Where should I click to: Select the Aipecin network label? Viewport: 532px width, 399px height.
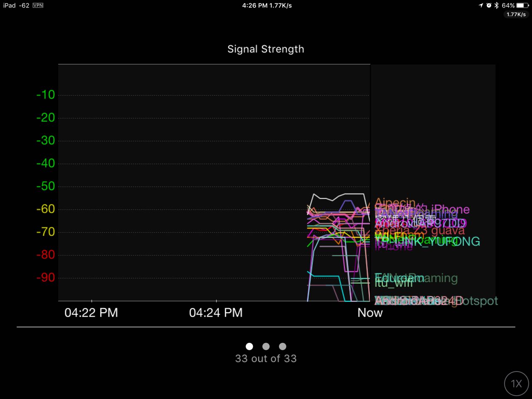(x=395, y=203)
